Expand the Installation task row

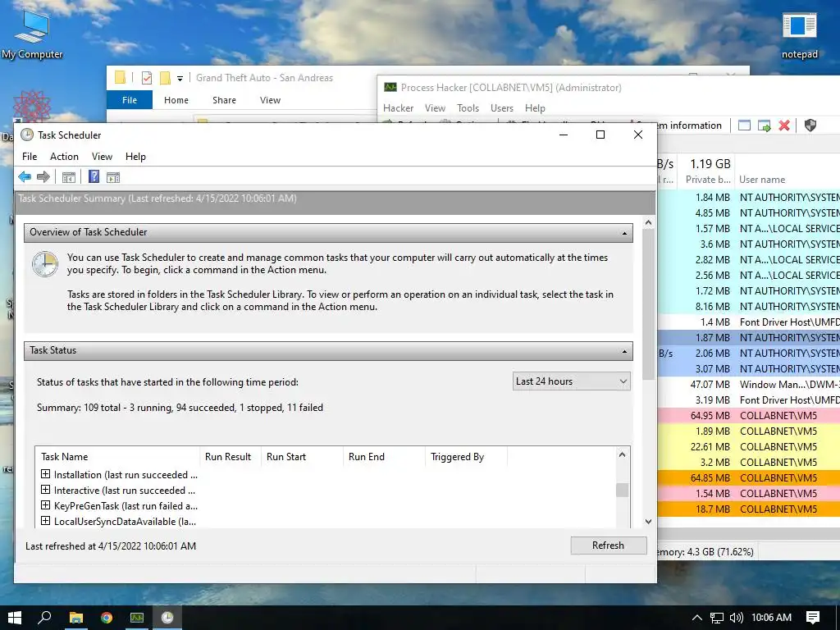tap(46, 474)
